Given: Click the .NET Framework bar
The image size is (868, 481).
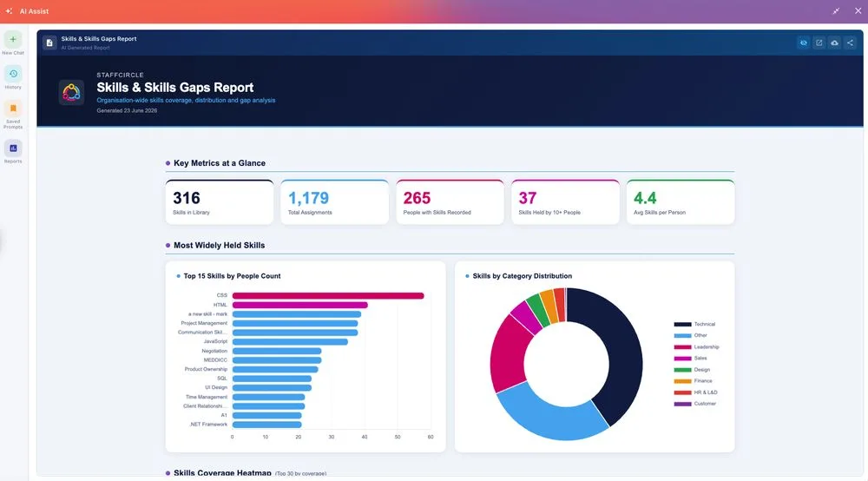Looking at the screenshot, I should 266,425.
